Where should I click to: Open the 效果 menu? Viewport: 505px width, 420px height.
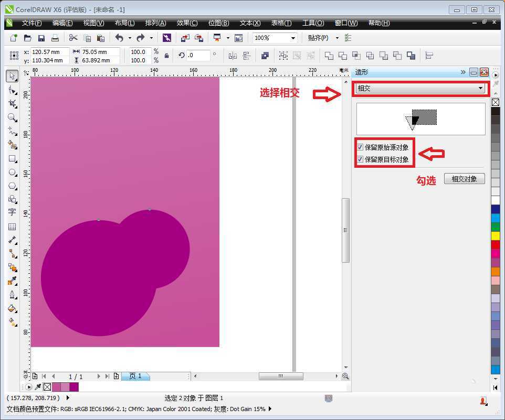[187, 23]
